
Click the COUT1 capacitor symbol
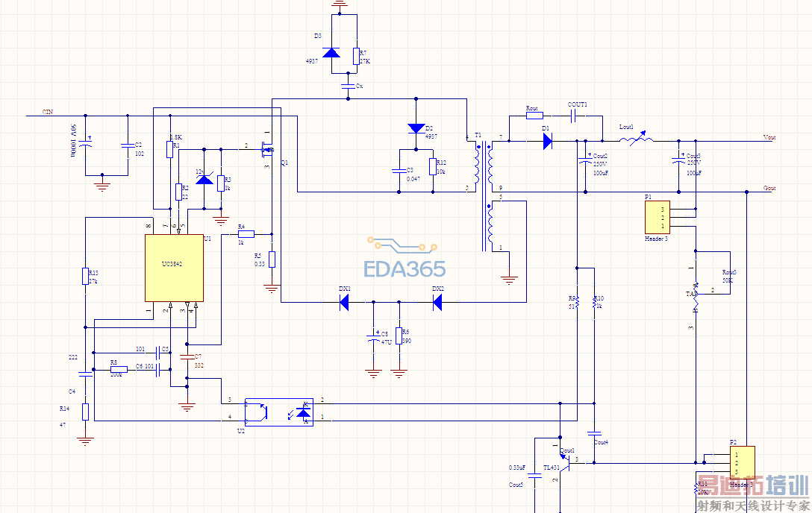(574, 116)
